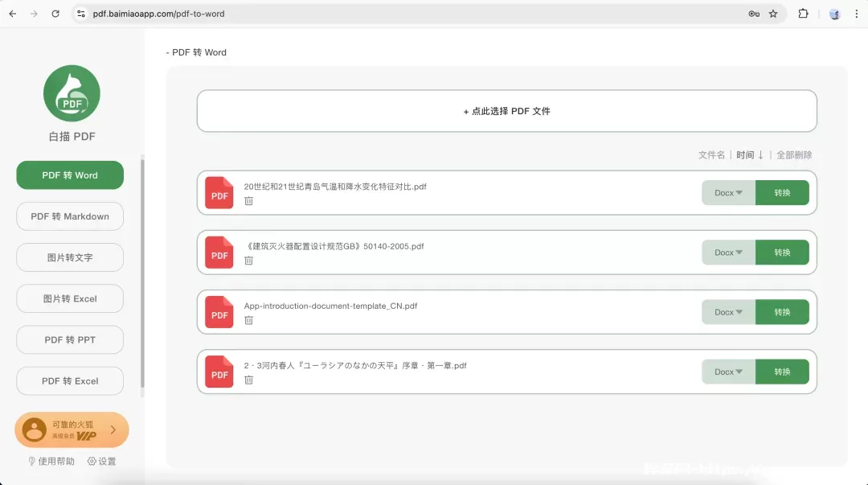Click the 白描 PDF cat logo
This screenshot has width=868, height=485.
[x=72, y=93]
